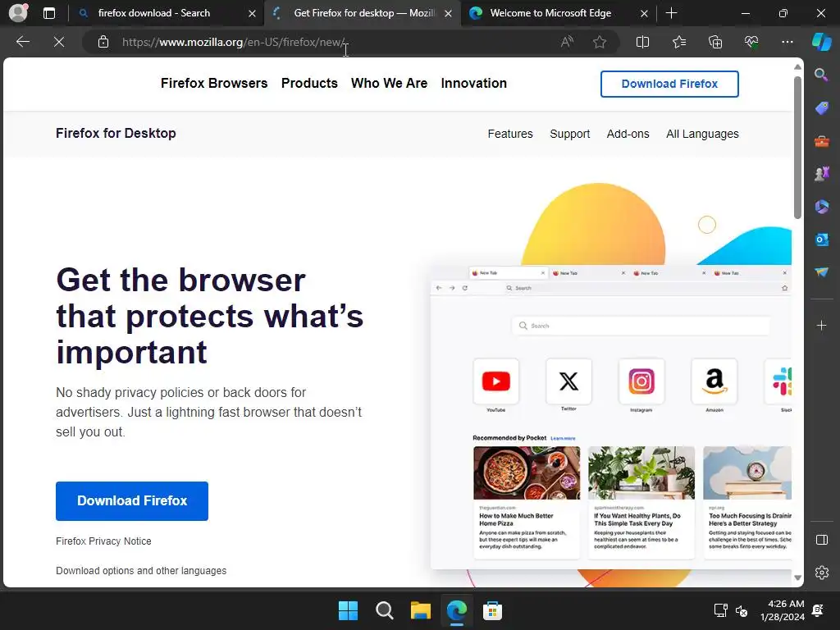Viewport: 840px width, 630px height.
Task: Open Firefox Privacy Notice link
Action: pos(103,541)
